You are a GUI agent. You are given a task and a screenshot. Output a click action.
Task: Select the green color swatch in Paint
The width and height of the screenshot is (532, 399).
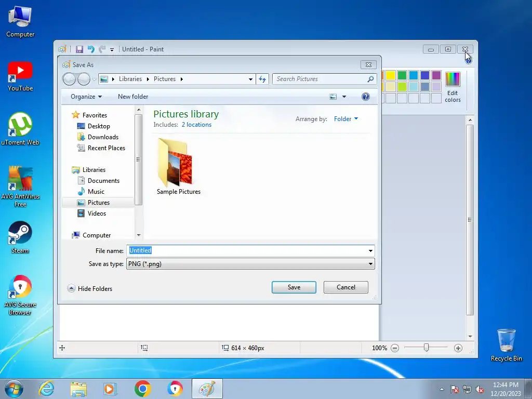click(x=402, y=75)
